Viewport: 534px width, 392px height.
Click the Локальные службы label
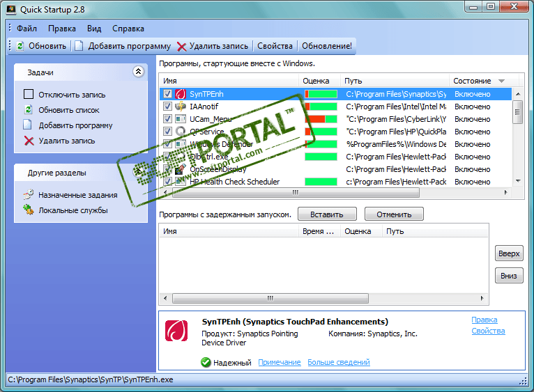point(73,210)
